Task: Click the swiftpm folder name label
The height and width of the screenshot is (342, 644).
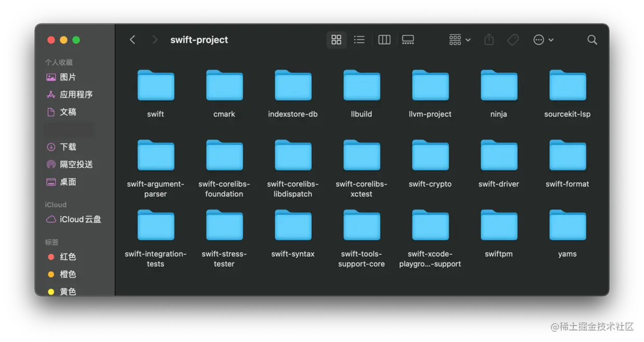Action: (499, 254)
